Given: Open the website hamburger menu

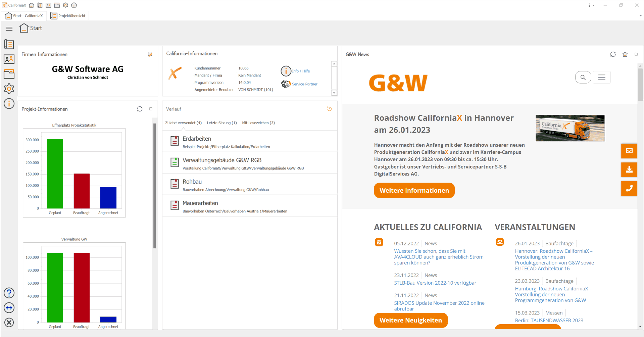Looking at the screenshot, I should [x=602, y=77].
